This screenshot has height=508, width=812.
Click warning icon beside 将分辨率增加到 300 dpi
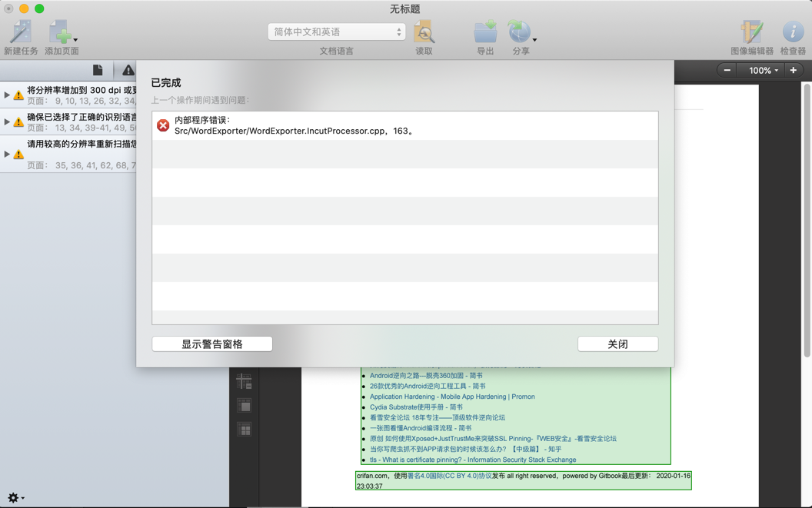18,95
